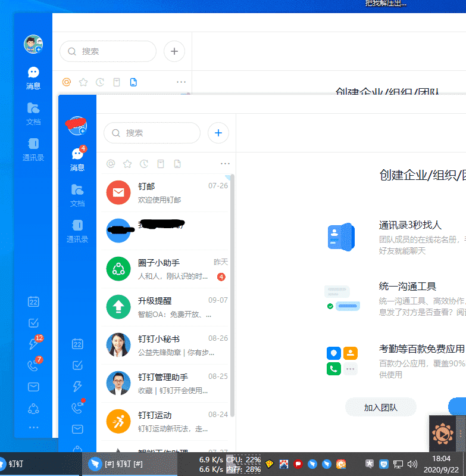Click red chat tray icon
This screenshot has width=466, height=476.
pos(298,464)
